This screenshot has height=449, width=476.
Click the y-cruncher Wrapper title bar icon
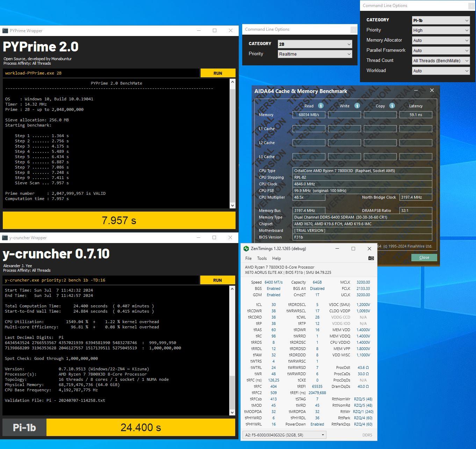pos(5,238)
